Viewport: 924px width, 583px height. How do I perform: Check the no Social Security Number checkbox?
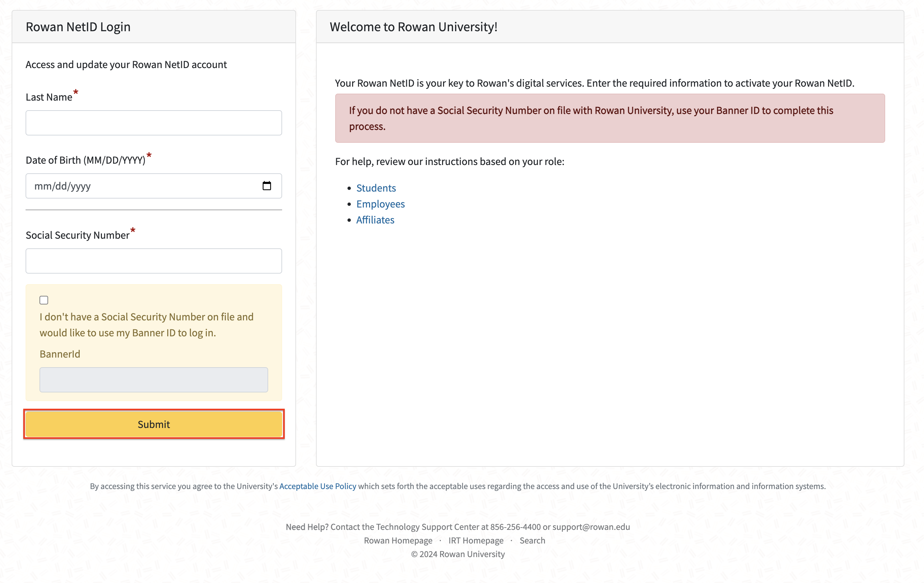(x=44, y=300)
